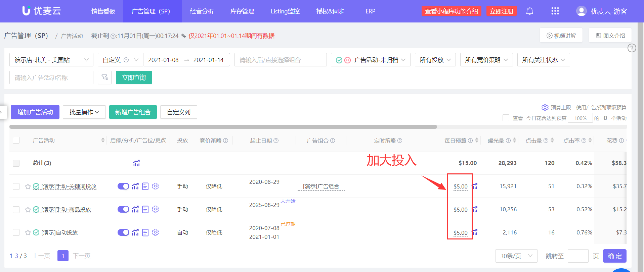Check the 查看今日花费达到预算 box

coord(506,118)
